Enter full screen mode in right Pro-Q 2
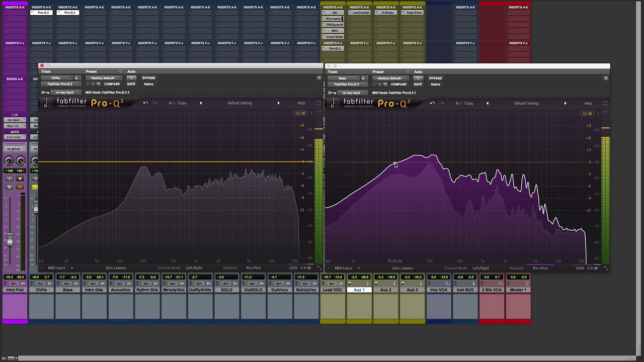Viewport: 644px width, 362px height. [605, 103]
